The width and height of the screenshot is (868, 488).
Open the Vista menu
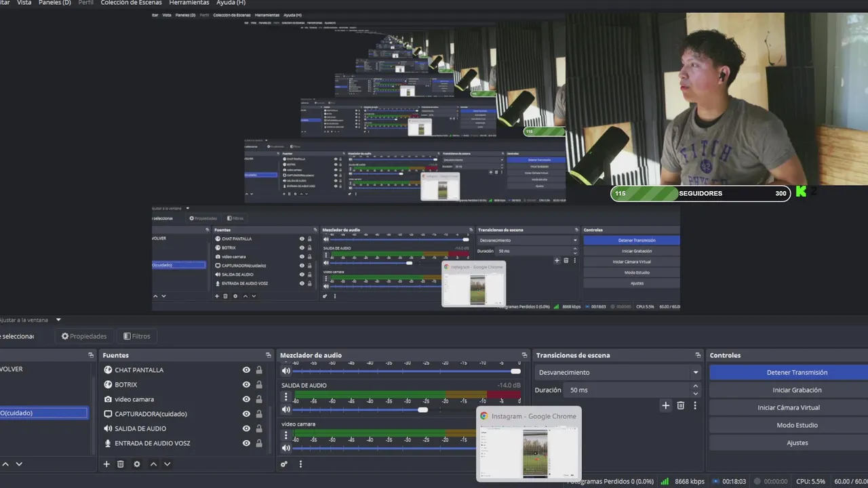click(x=24, y=3)
